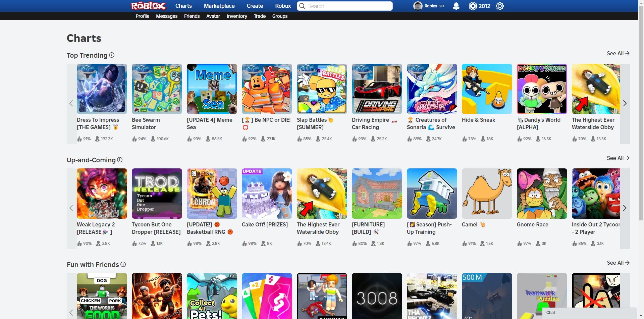The image size is (644, 319).
Task: Open Inside Out 2 Tycoon thumbnail
Action: (x=596, y=194)
